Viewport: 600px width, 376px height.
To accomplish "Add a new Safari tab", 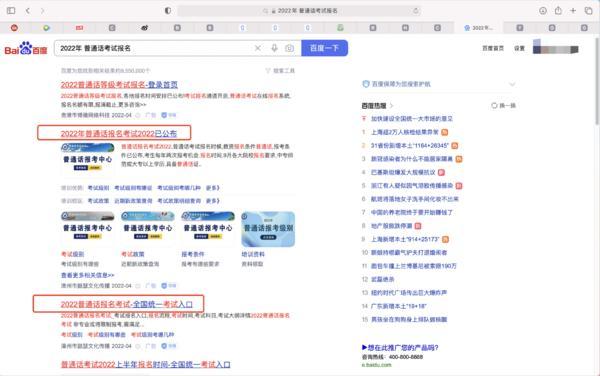I will pos(573,11).
